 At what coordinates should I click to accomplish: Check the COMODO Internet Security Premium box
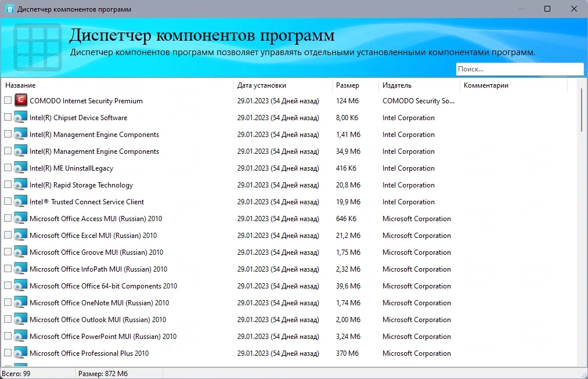click(x=8, y=100)
